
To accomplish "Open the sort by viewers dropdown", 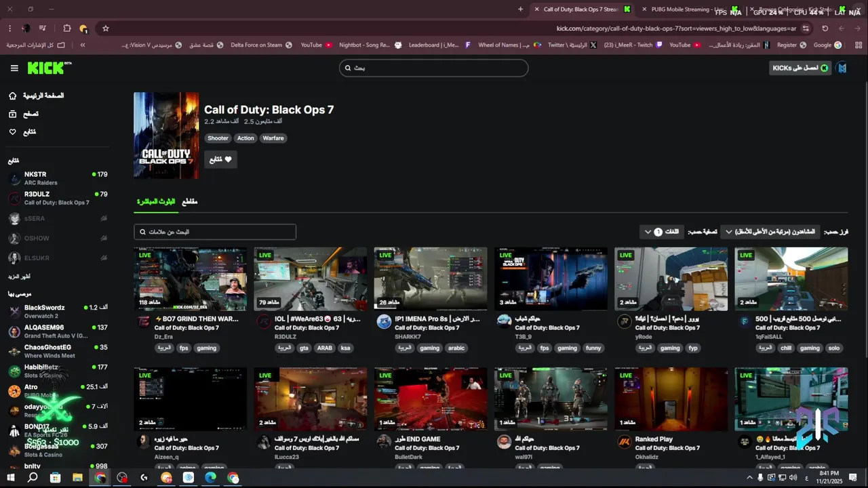I will pyautogui.click(x=770, y=232).
